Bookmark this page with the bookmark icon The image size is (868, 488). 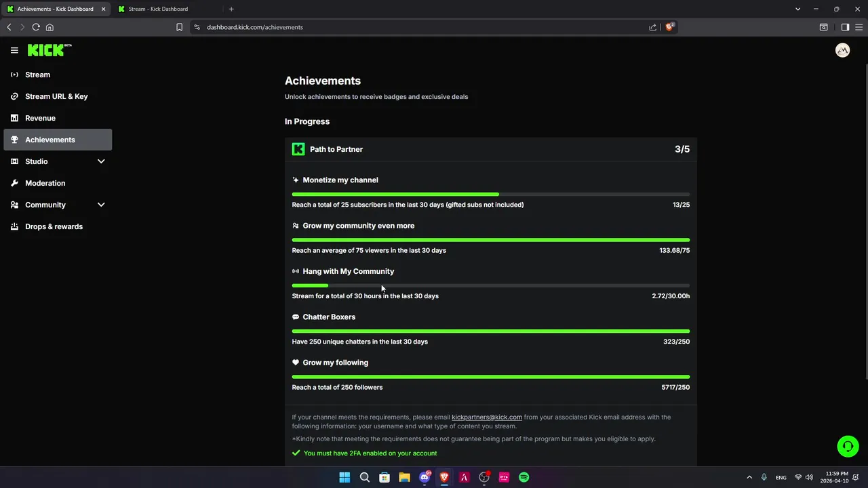click(179, 27)
